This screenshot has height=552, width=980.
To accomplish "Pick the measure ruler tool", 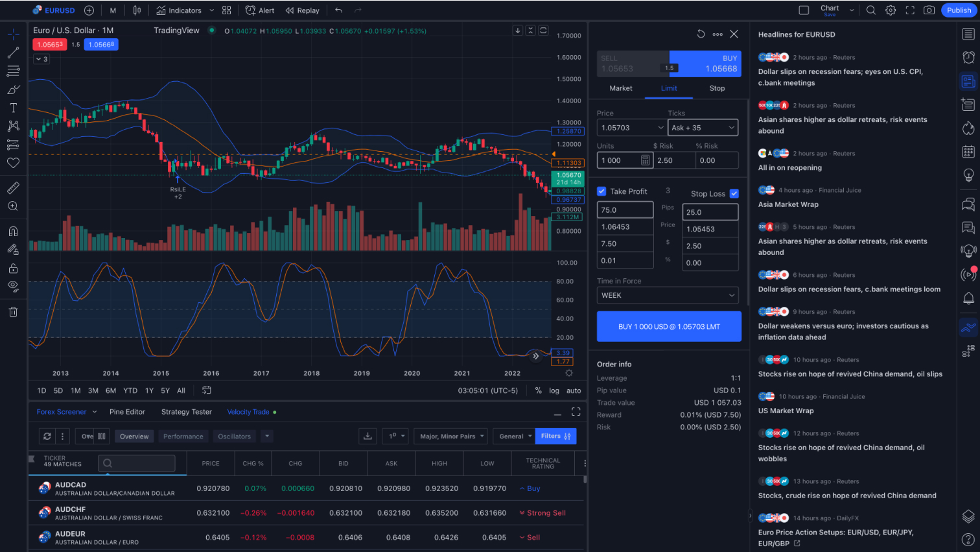I will click(x=13, y=187).
